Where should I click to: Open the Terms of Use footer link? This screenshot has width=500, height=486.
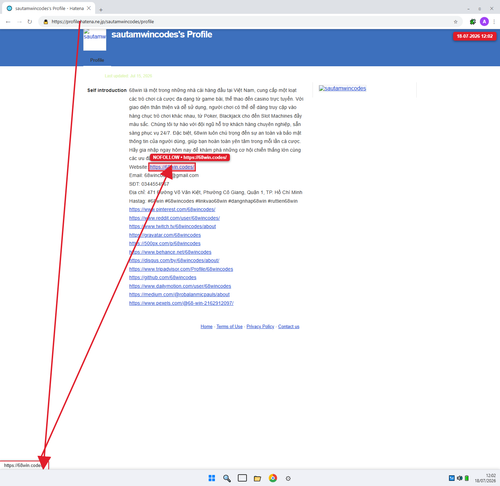[229, 326]
